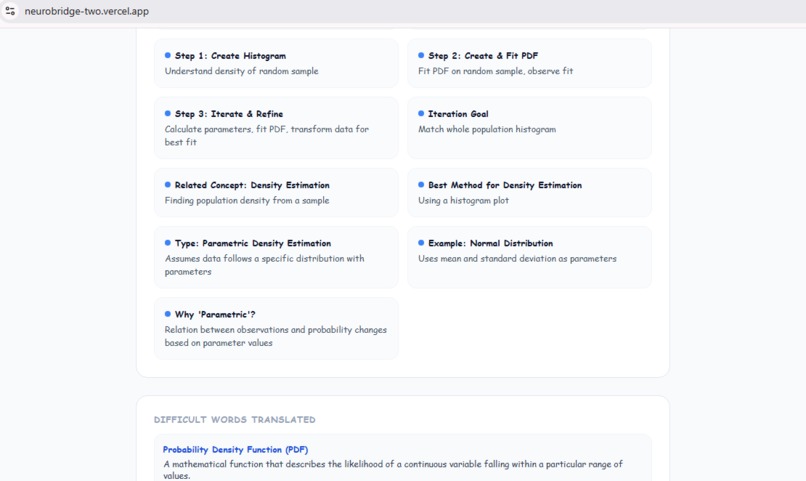
Task: Select Type: Parametric Density Estimation heading
Action: 253,243
